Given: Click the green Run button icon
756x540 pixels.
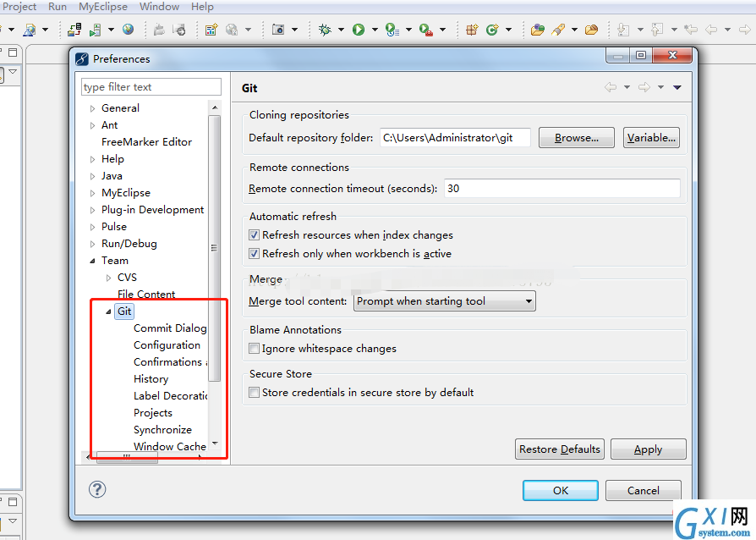Looking at the screenshot, I should (359, 30).
